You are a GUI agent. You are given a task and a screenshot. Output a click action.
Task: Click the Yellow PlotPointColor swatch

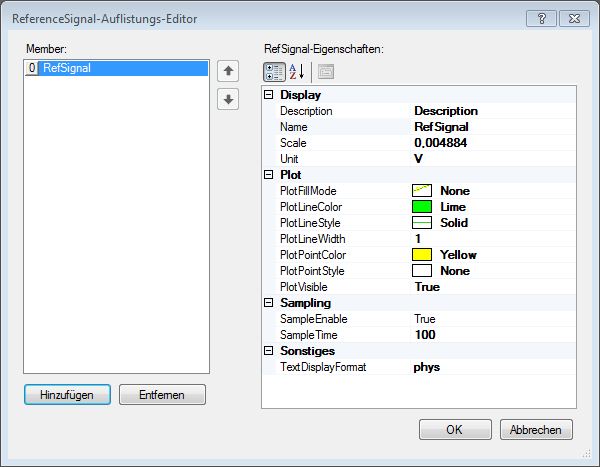423,255
